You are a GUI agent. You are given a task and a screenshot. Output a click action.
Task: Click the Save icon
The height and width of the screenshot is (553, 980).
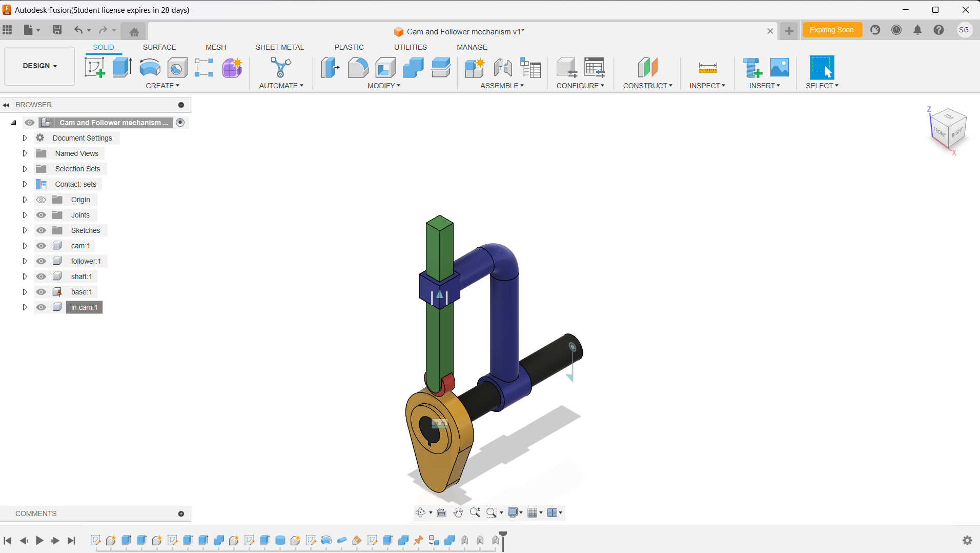click(x=57, y=30)
